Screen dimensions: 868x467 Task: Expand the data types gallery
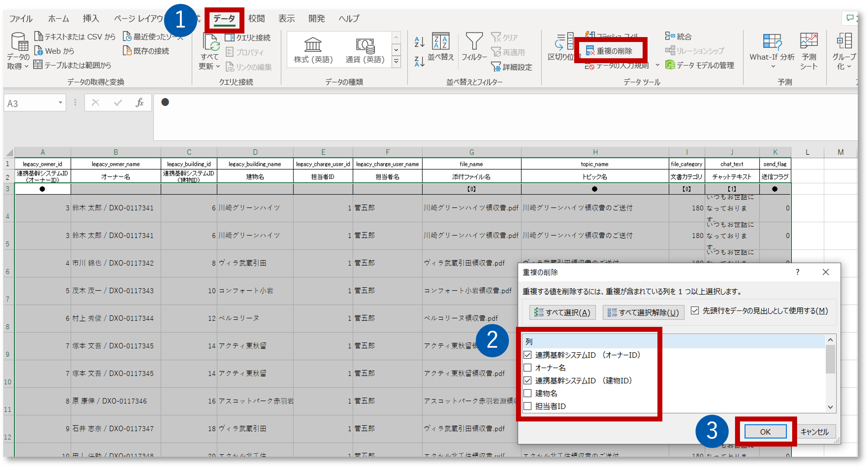[x=396, y=61]
